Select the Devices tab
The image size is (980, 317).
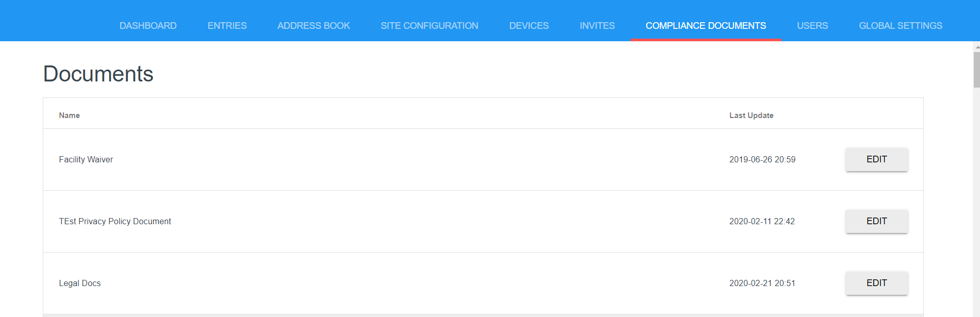pos(529,26)
